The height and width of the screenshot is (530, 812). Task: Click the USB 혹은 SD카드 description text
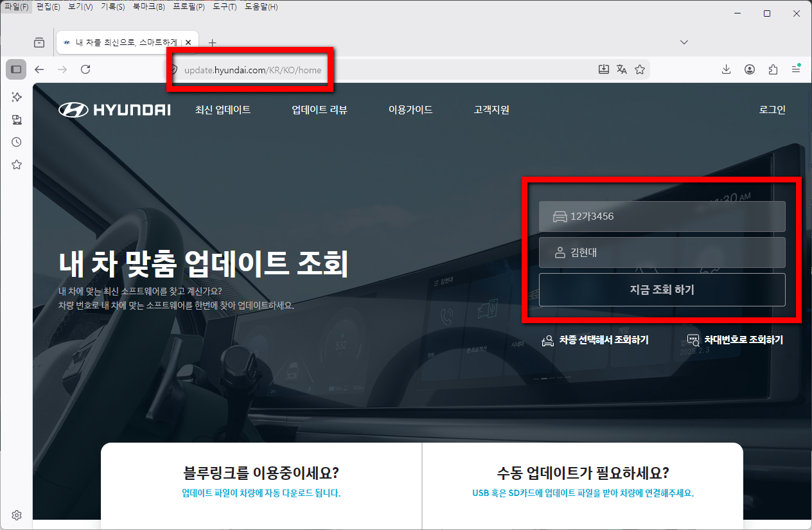pyautogui.click(x=583, y=493)
